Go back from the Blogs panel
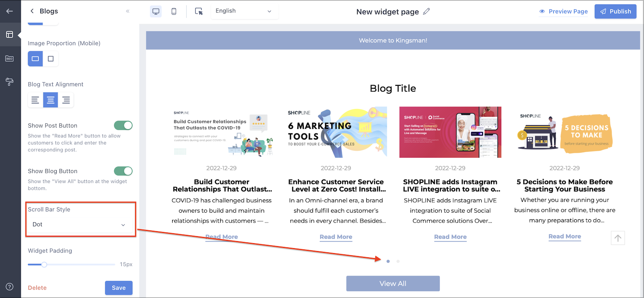The width and height of the screenshot is (644, 298). [32, 11]
